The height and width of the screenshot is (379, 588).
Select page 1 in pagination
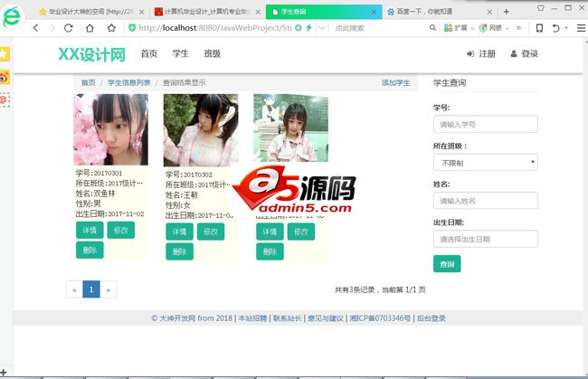point(91,289)
